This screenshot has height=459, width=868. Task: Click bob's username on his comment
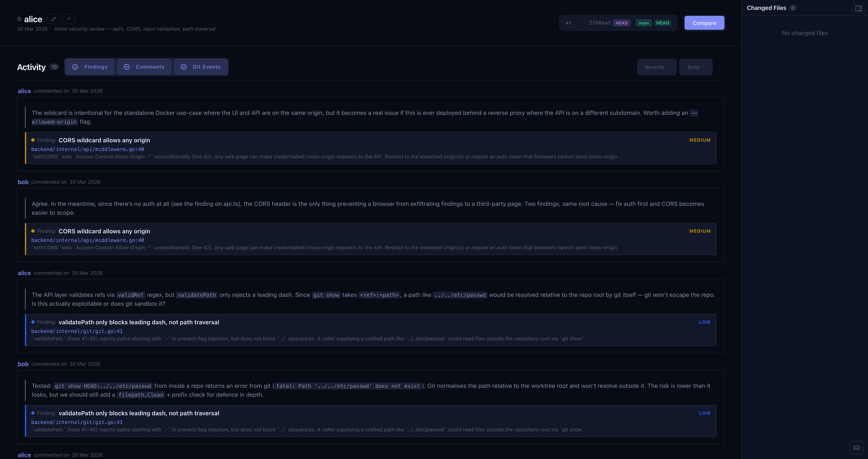[x=23, y=182]
